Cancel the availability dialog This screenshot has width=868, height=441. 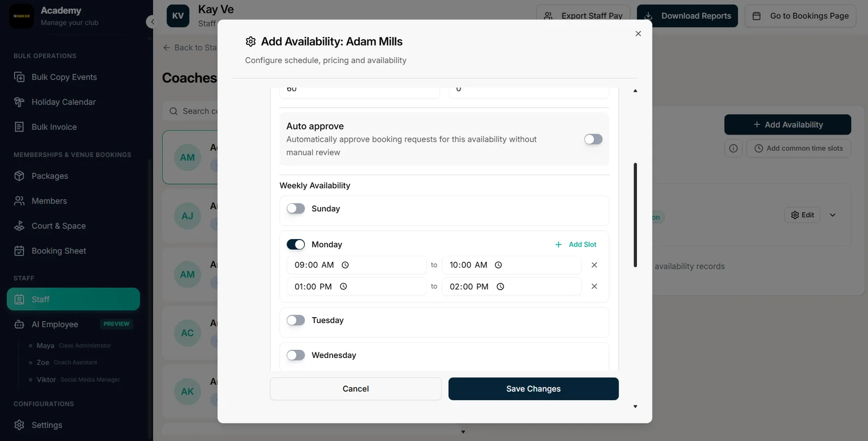coord(356,389)
